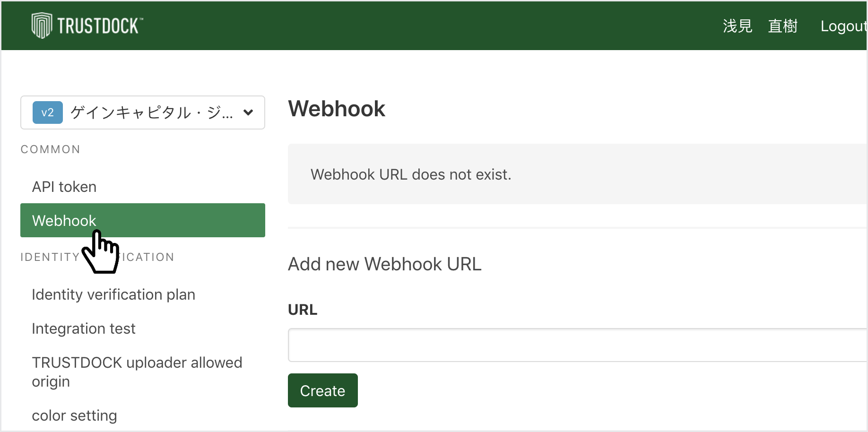This screenshot has height=432, width=868.
Task: Click 'Add new Webhook URL' heading
Action: tap(385, 264)
